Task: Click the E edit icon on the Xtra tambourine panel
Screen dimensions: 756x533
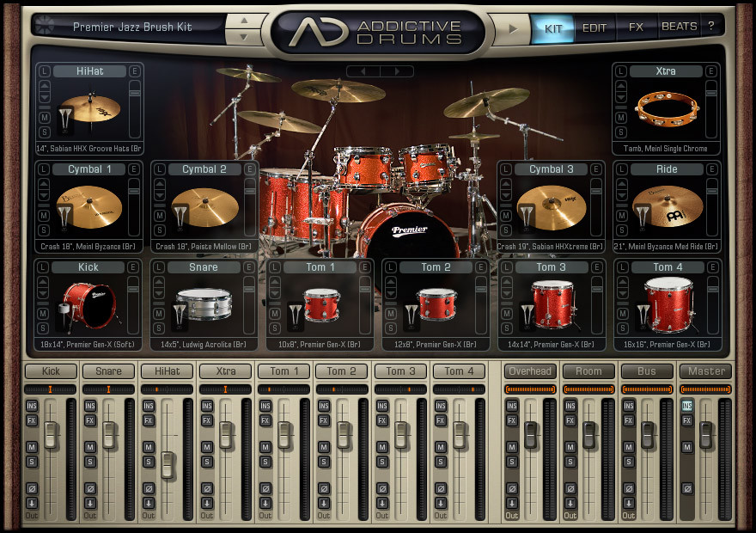Action: (x=711, y=71)
